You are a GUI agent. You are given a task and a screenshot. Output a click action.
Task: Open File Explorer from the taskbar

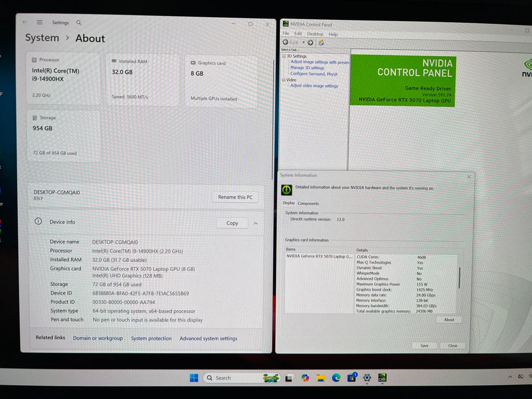[x=321, y=377]
